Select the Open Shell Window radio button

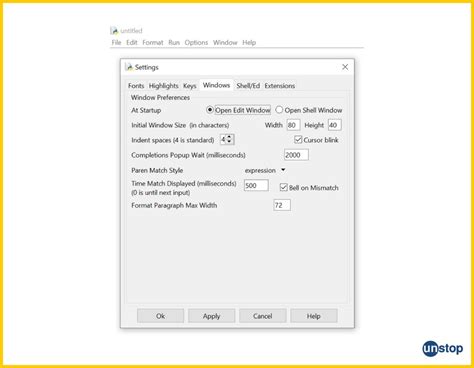coord(279,110)
